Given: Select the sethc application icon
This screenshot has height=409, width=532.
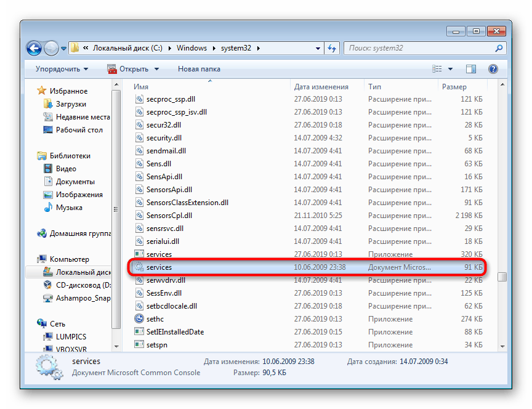Looking at the screenshot, I should [139, 318].
